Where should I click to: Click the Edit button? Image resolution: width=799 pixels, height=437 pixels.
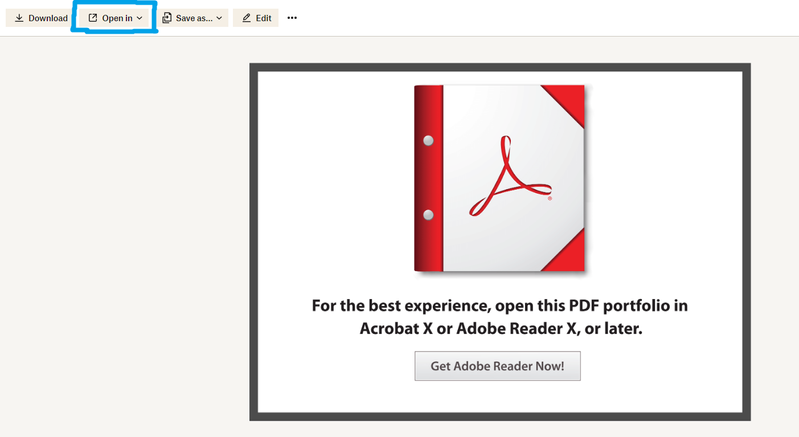click(256, 18)
